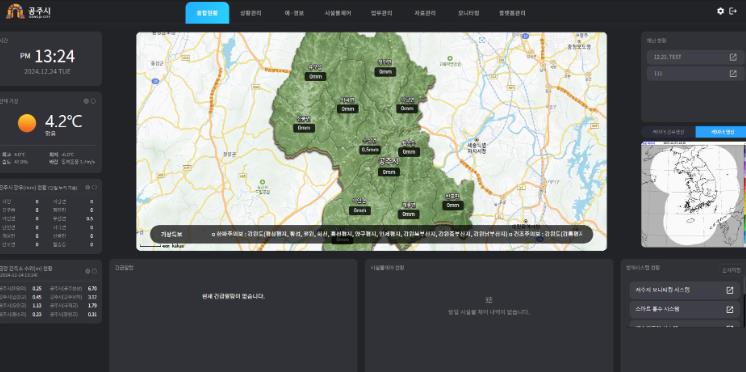Go to the 모니터링 tab
The width and height of the screenshot is (746, 372).
(469, 13)
